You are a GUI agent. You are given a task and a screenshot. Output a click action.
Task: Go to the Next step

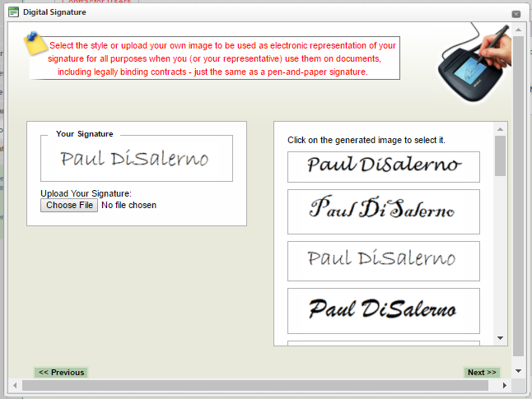(482, 373)
